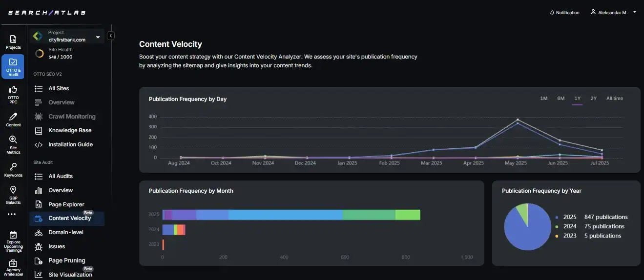The height and width of the screenshot is (280, 644).
Task: Go to Crawl Monitoring page
Action: click(x=72, y=117)
